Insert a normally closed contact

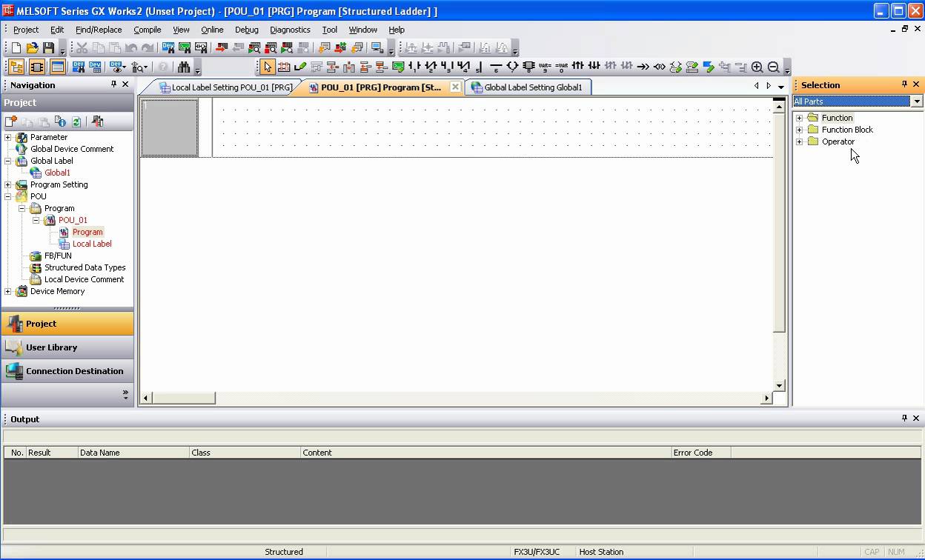[431, 67]
